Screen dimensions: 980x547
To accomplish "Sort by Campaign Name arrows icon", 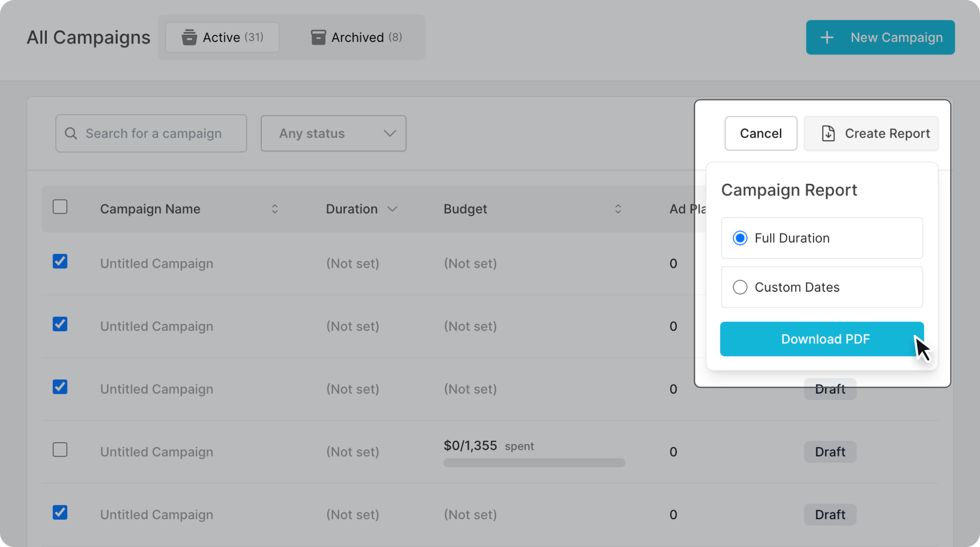I will coord(274,209).
